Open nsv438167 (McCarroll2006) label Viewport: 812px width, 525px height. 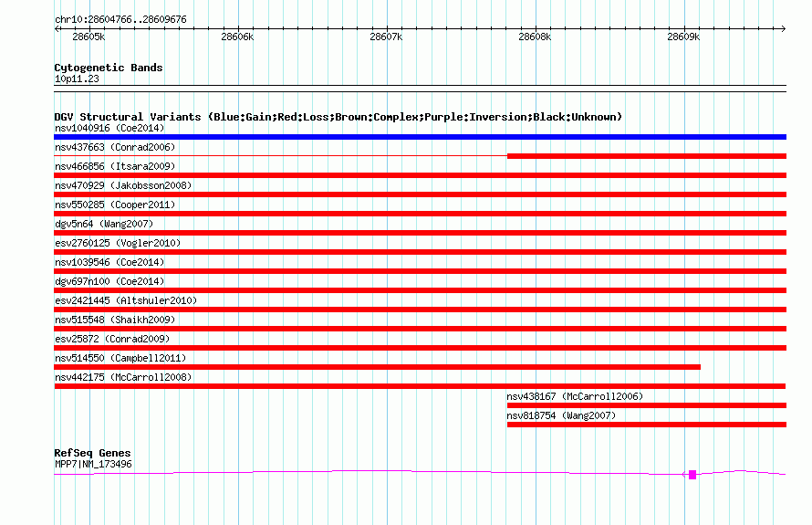point(575,396)
